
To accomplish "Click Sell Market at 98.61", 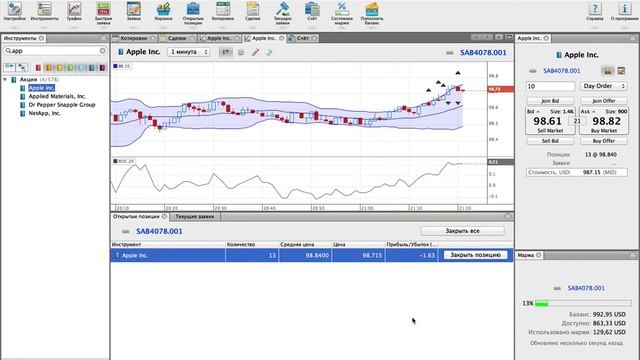I will click(550, 121).
